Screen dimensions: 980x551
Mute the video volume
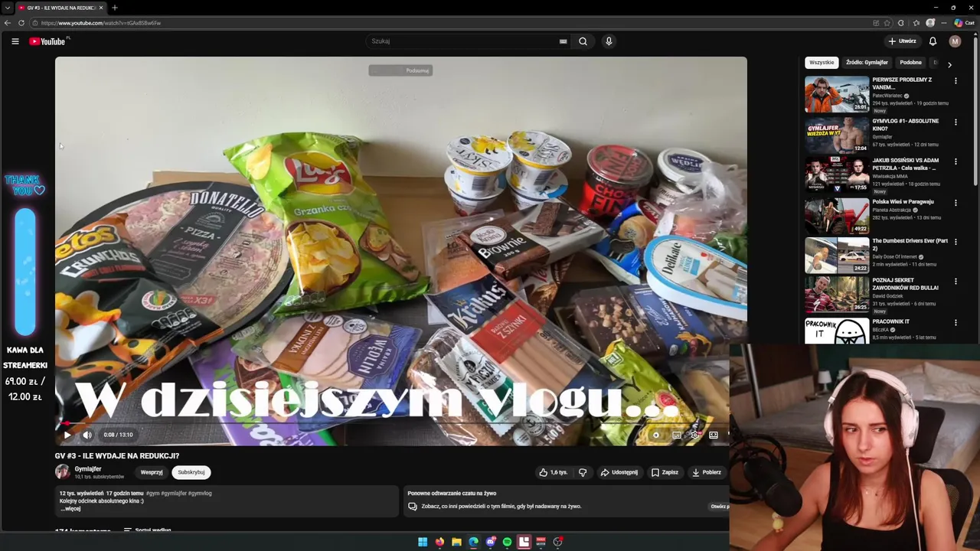[87, 435]
